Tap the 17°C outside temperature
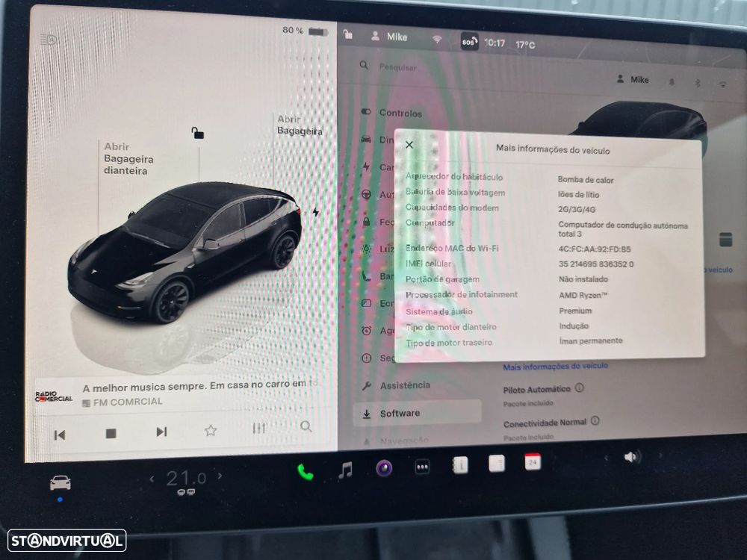 (x=525, y=45)
